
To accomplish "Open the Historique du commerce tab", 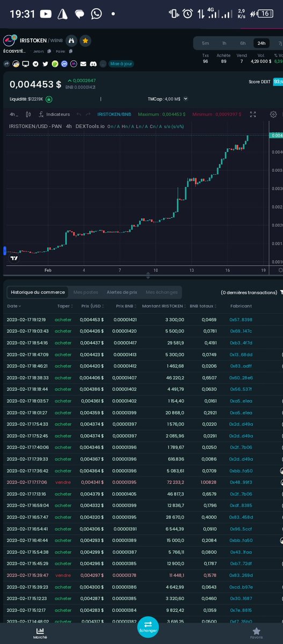I will click(x=38, y=292).
